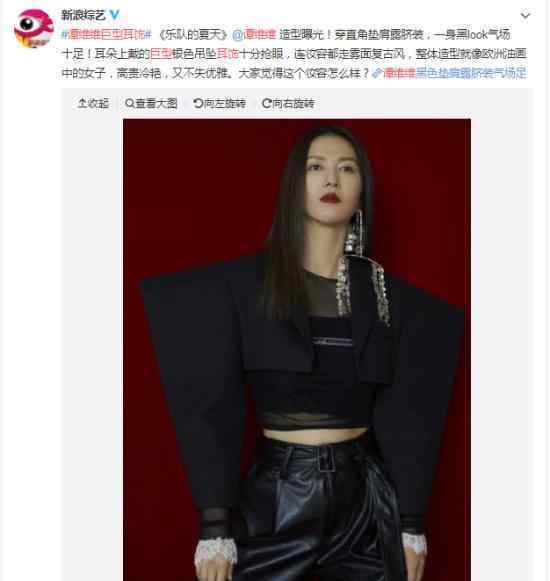Click the highlighted red 耳饰 keyword
The image size is (550, 581).
[x=227, y=54]
